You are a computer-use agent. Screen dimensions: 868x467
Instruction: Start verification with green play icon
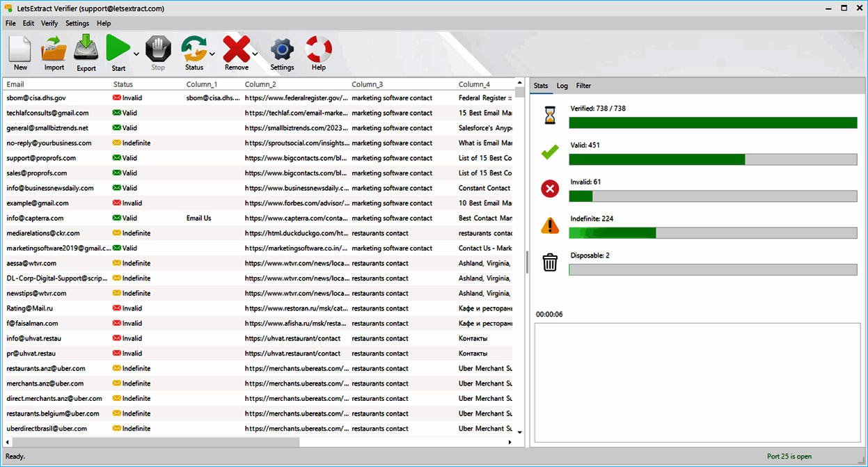pos(118,49)
